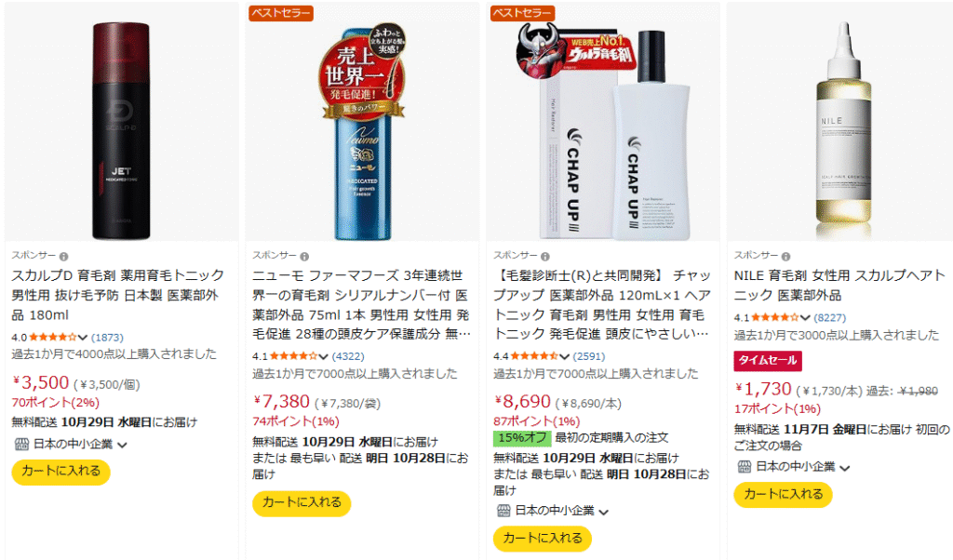953x560 pixels.
Task: Click small business store icon under Scalp D
Action: (21, 444)
